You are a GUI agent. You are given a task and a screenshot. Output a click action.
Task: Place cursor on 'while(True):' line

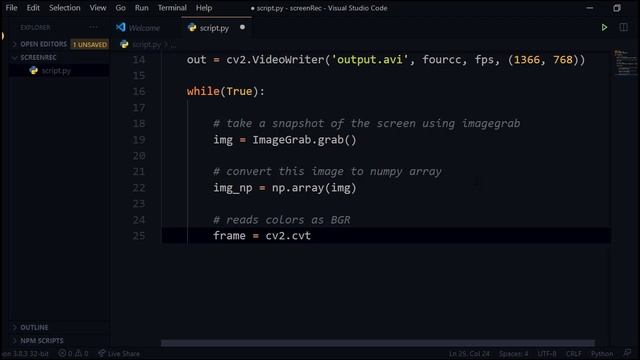[226, 91]
